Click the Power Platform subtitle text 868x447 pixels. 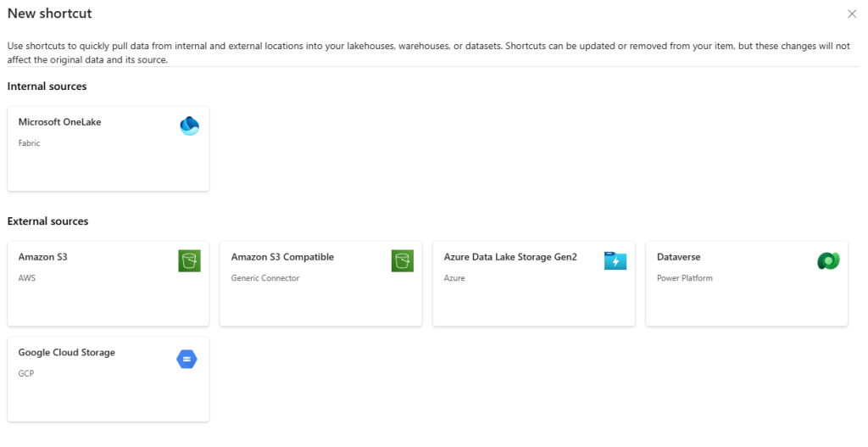pyautogui.click(x=684, y=278)
